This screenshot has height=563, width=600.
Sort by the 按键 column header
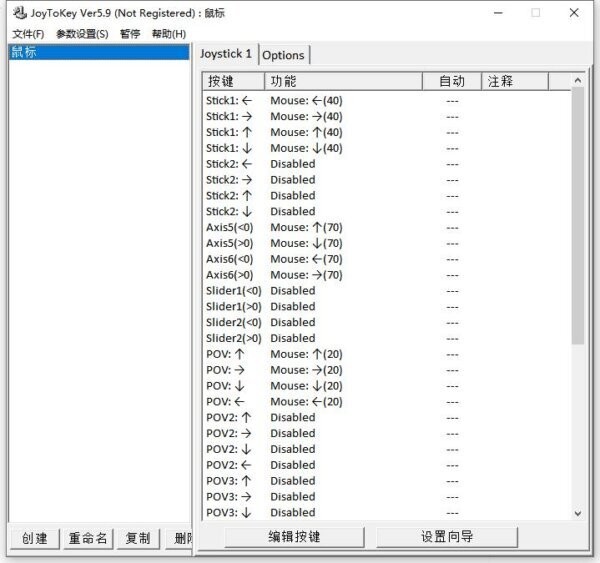point(233,81)
